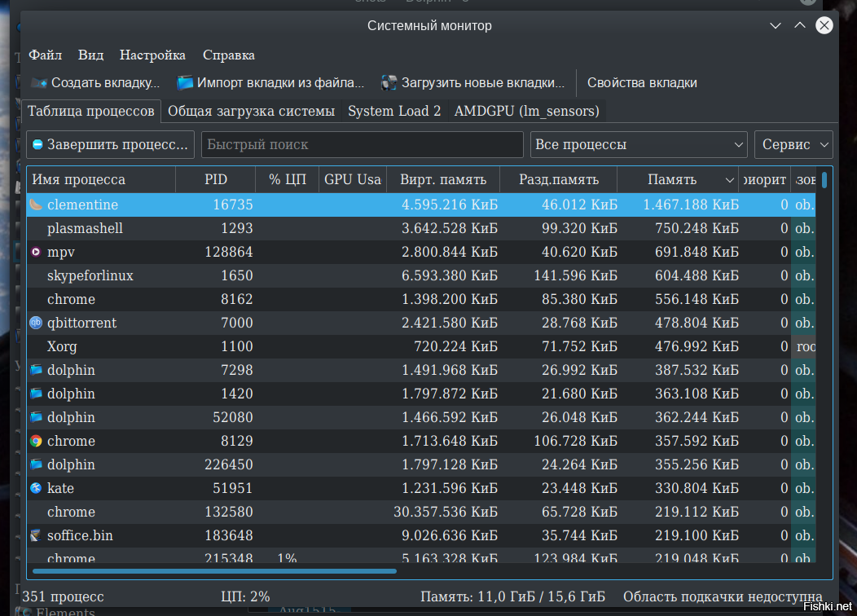
Task: Click the soffice.bin process icon
Action: (x=36, y=535)
